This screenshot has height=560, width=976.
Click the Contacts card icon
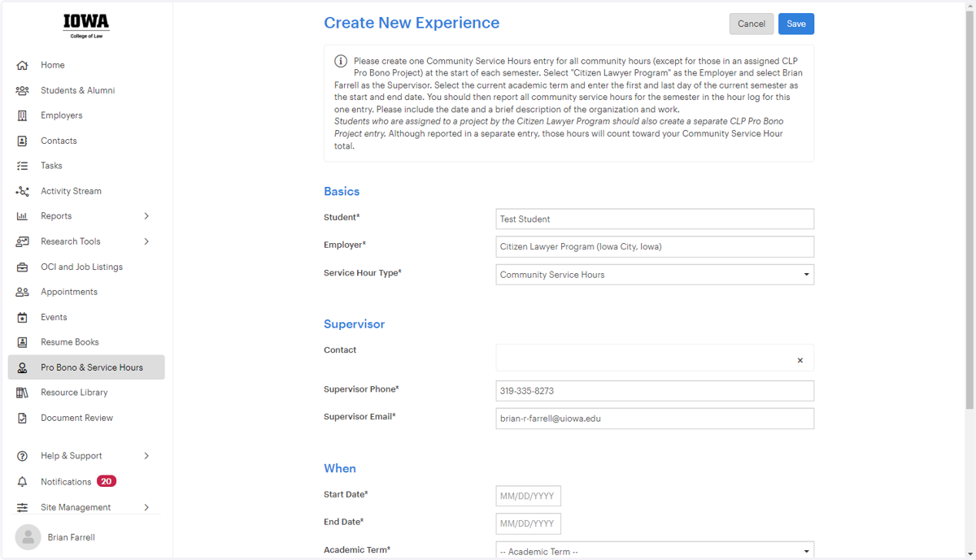[23, 141]
